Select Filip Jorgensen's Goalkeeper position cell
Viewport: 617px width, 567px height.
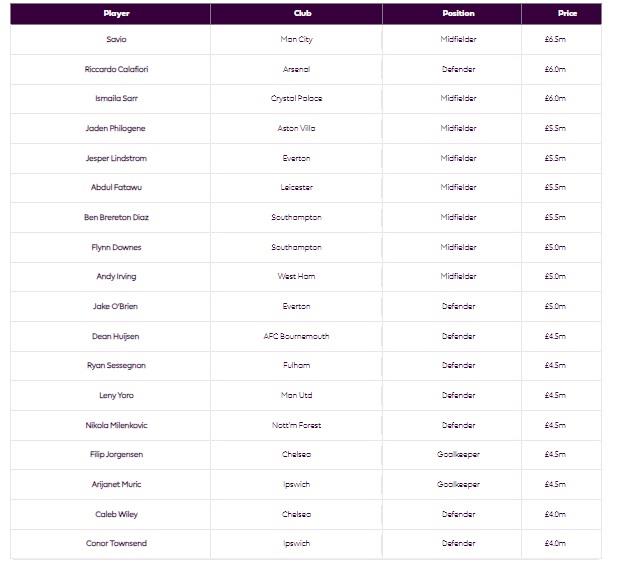point(458,454)
